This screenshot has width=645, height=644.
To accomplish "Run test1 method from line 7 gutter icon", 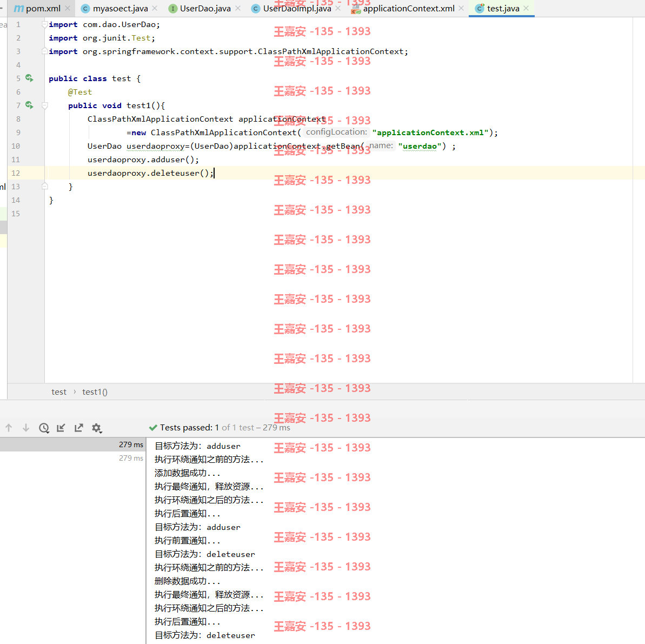I will pos(29,105).
